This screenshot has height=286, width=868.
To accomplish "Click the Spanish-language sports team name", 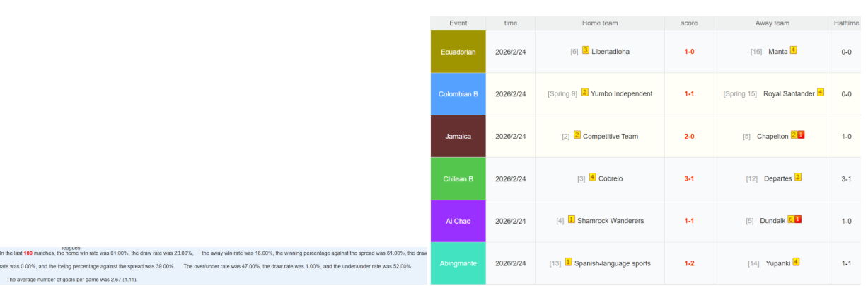I will tap(613, 264).
